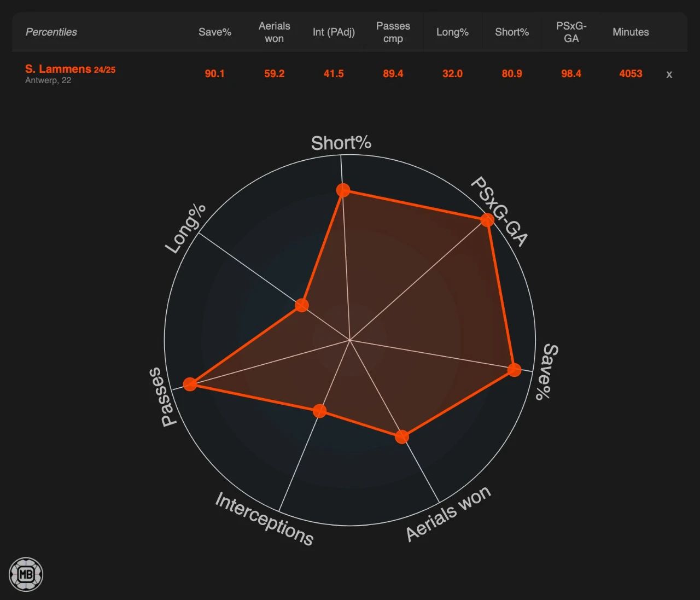Click the Passes cmp column header

pos(393,32)
